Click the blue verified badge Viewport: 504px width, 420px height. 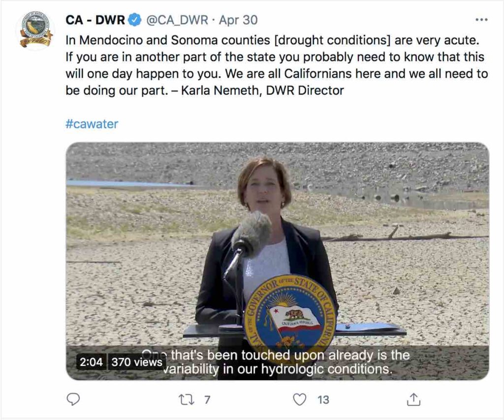point(135,20)
